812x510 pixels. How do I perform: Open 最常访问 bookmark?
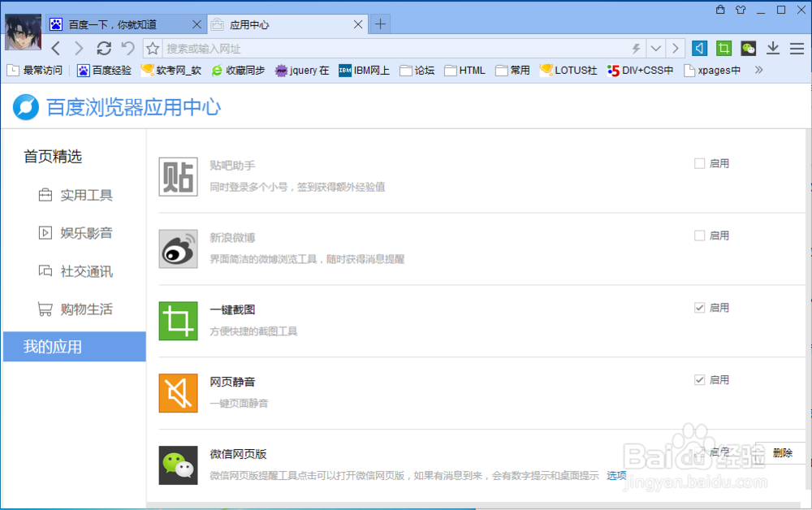(35, 71)
